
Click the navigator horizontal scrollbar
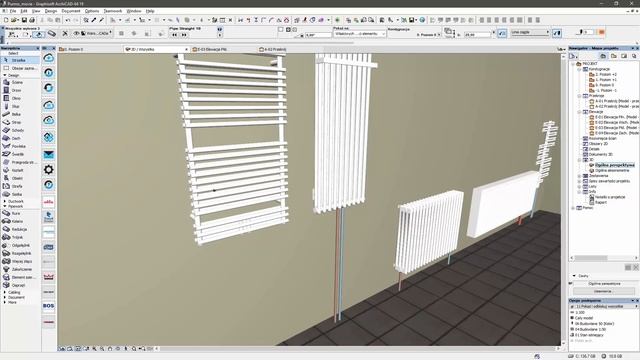pyautogui.click(x=591, y=258)
